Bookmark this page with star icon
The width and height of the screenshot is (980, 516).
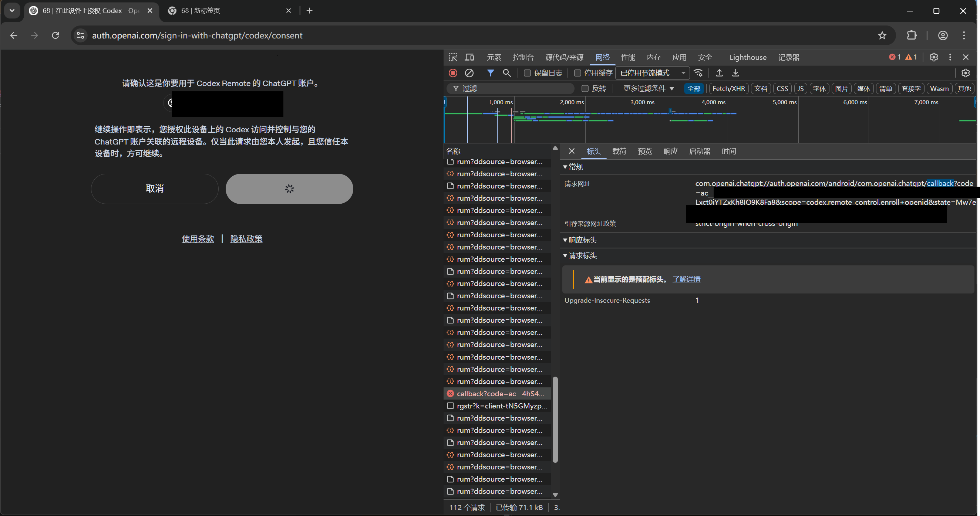882,35
